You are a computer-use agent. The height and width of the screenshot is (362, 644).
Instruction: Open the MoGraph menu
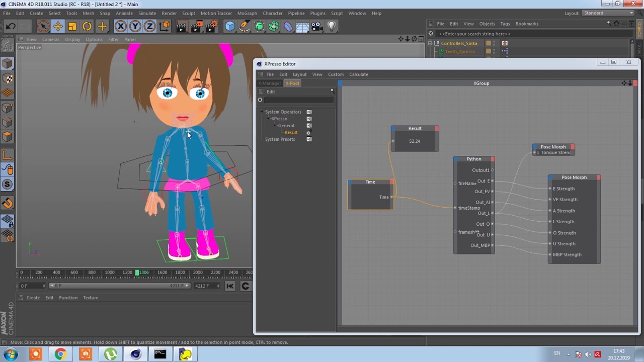[247, 13]
